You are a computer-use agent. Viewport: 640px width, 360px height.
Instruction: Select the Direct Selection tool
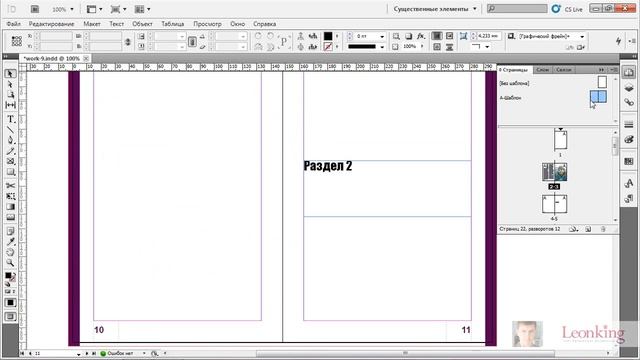click(x=11, y=84)
